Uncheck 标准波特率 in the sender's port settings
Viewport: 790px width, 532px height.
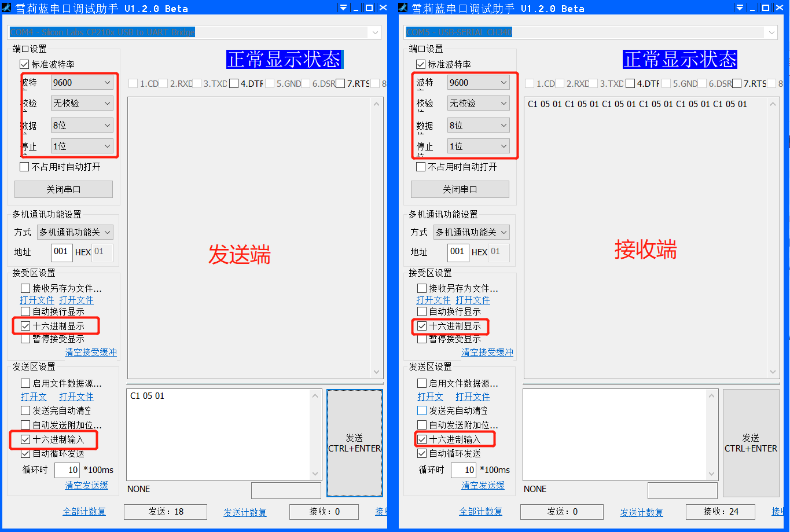tap(24, 64)
